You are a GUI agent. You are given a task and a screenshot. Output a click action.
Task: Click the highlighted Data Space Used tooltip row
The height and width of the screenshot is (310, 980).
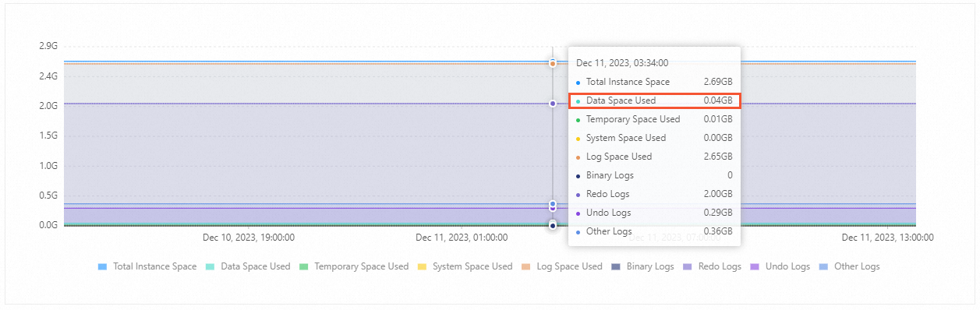tap(654, 100)
